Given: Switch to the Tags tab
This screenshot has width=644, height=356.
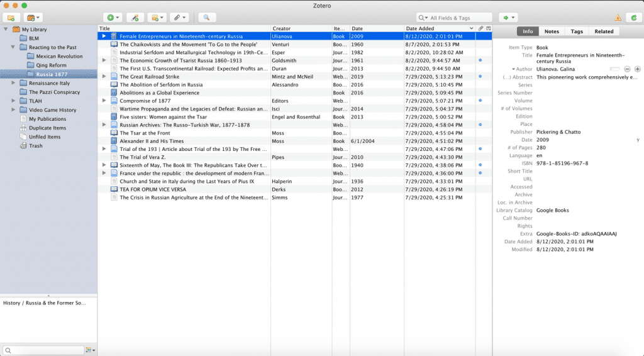Looking at the screenshot, I should click(x=577, y=31).
